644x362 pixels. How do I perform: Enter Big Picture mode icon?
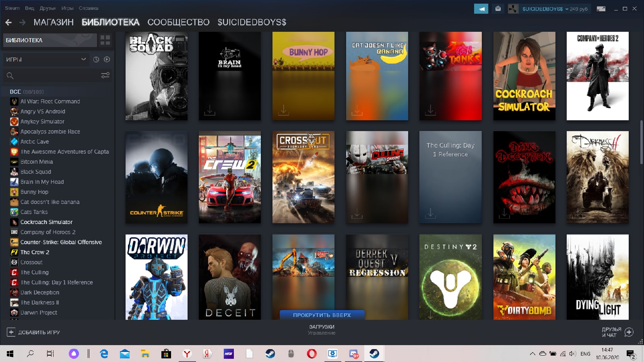[601, 9]
